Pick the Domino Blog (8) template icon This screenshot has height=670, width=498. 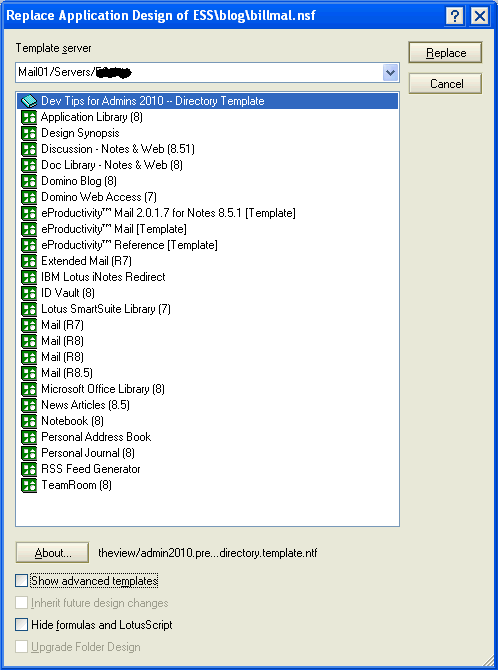click(x=29, y=181)
